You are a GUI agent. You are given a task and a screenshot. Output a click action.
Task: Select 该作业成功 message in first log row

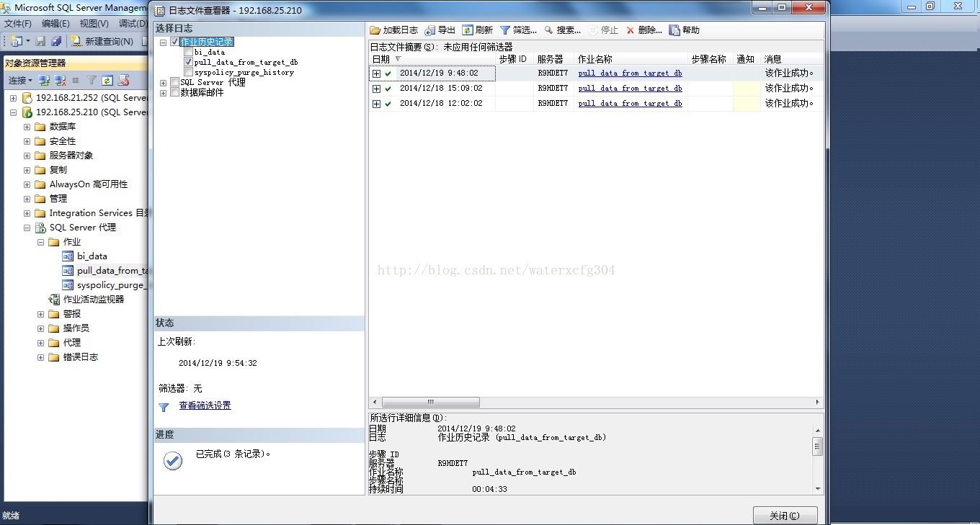[x=789, y=73]
